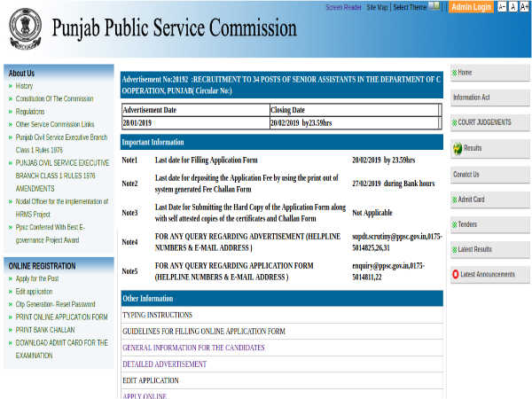Open the Screen Reader link
Viewport: 532px width, 399px height.
pos(343,7)
